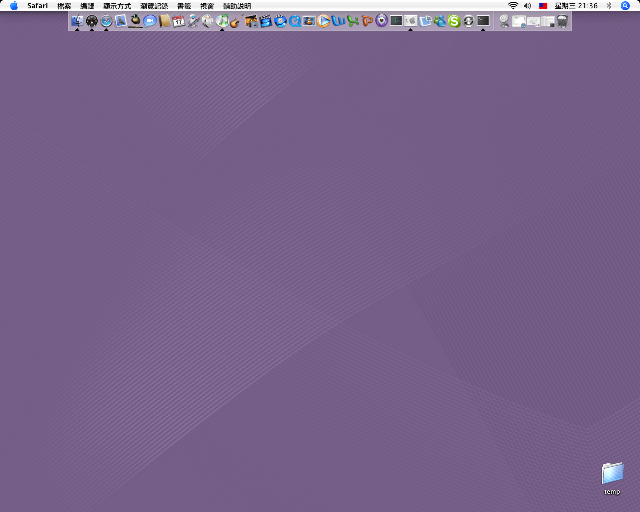Open iTunes music note disc icon
This screenshot has height=512, width=640.
(x=222, y=21)
